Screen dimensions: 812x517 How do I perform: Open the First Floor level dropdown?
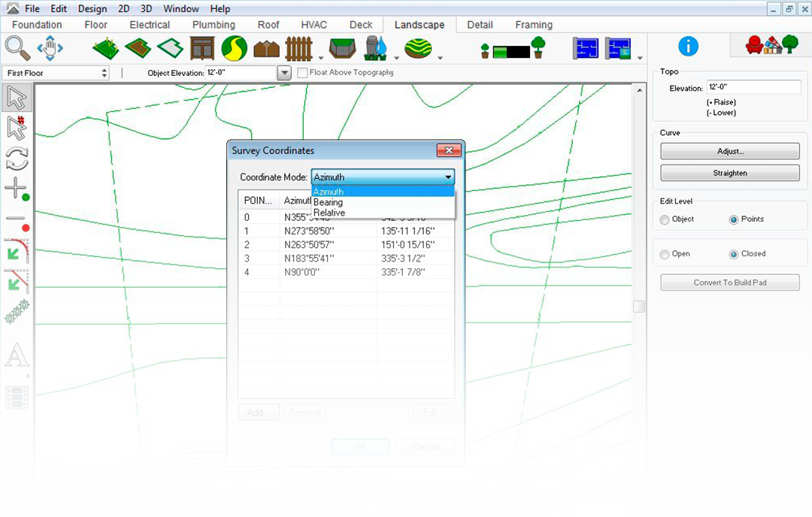56,73
